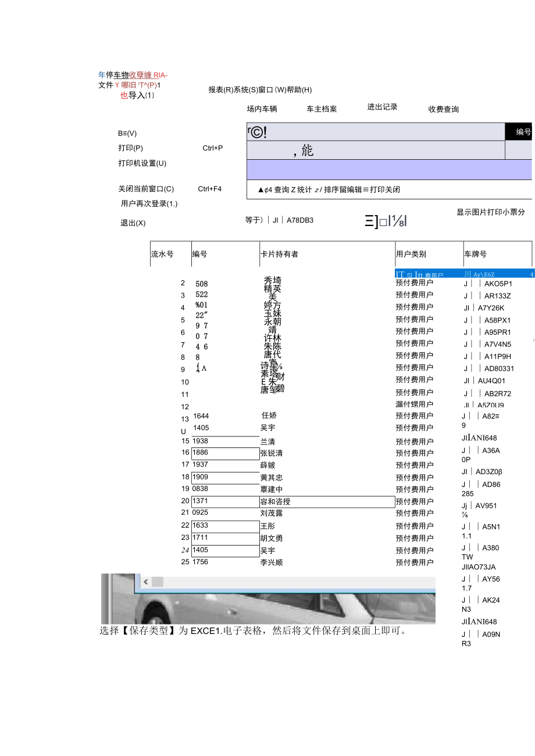Sort by 编号 column header
The height and width of the screenshot is (756, 535).
[200, 254]
